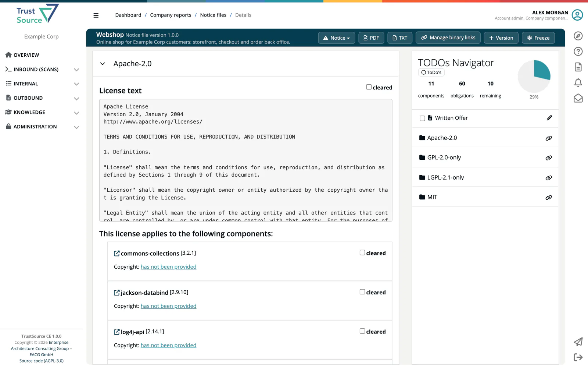
Task: Click Manage binary links button
Action: tap(448, 38)
